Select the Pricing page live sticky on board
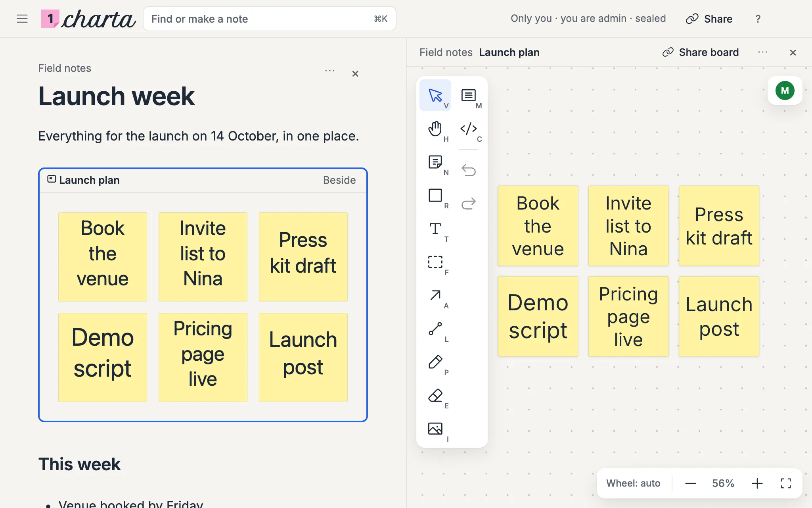This screenshot has width=812, height=508. click(628, 316)
